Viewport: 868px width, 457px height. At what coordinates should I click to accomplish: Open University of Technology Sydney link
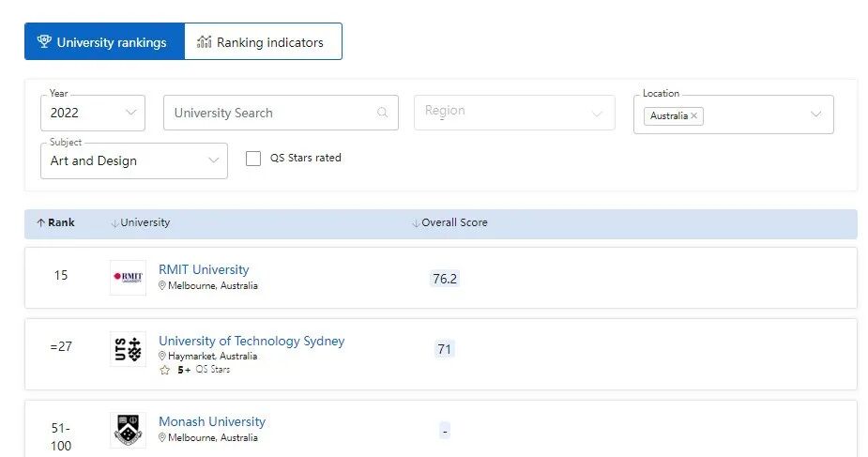pos(251,342)
